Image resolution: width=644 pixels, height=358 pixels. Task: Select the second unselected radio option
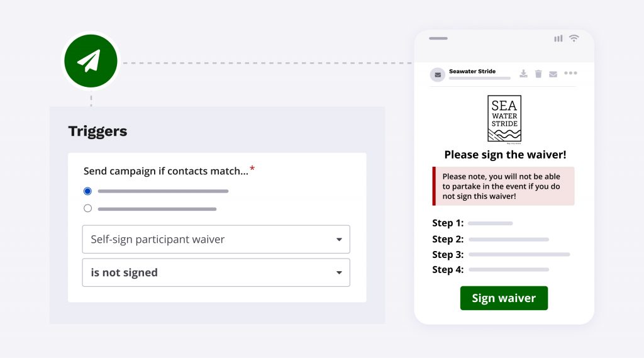coord(87,208)
